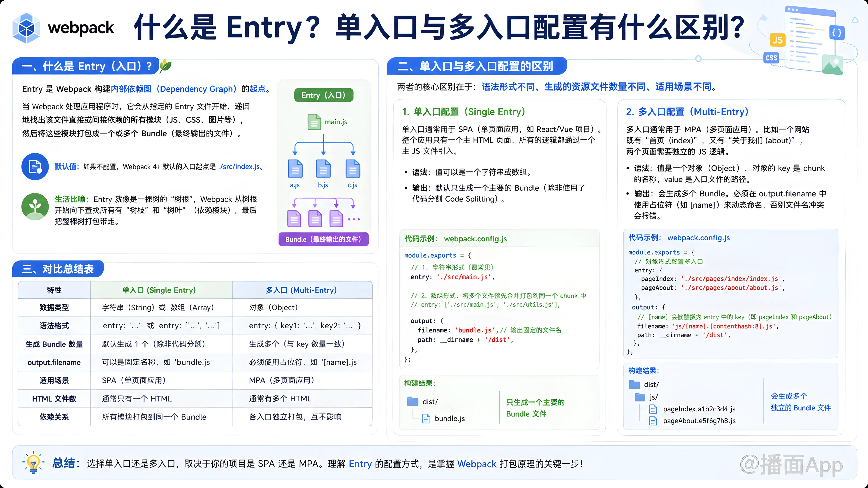Click the js/ folder icon

click(x=640, y=397)
